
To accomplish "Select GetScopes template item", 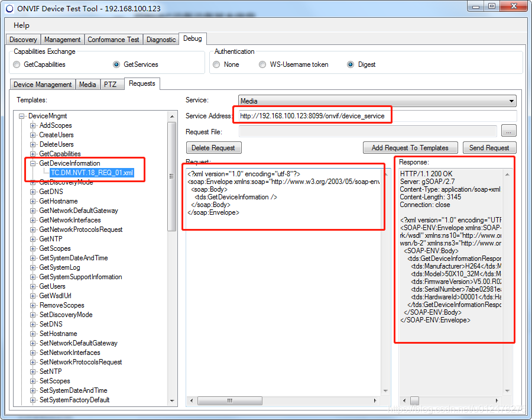I will click(55, 248).
